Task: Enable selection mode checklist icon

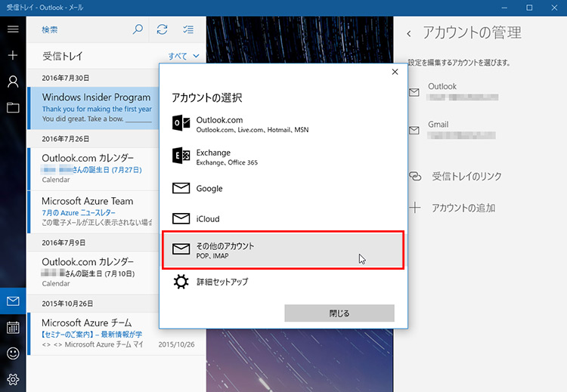Action: point(188,30)
